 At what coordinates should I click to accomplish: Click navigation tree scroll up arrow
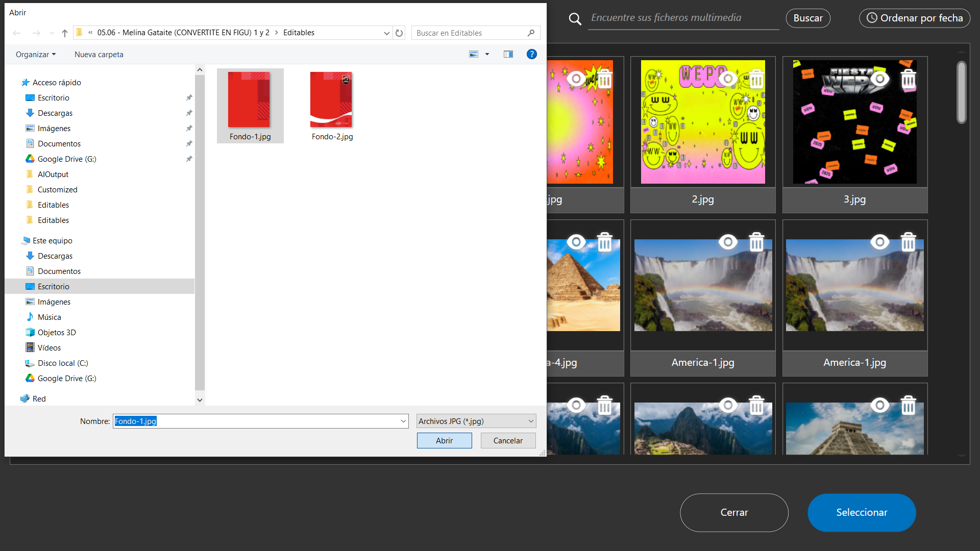[x=200, y=70]
